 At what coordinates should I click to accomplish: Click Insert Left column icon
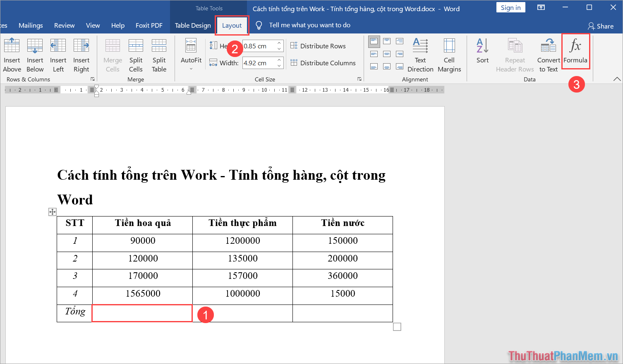coord(58,45)
